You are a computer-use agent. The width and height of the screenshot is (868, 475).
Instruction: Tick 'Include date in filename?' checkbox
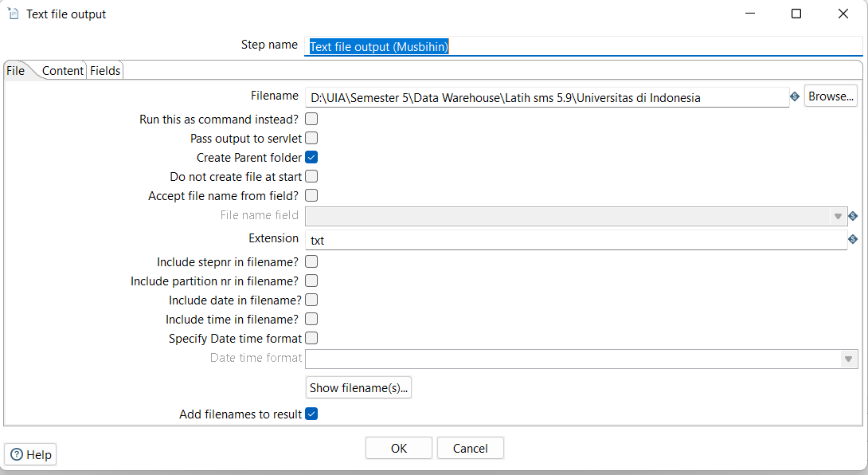click(x=311, y=300)
